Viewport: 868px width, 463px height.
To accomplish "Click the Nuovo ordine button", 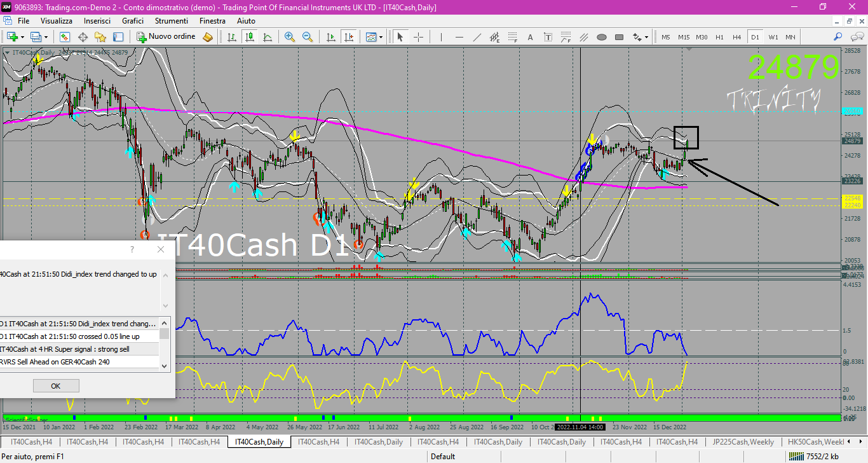I will 166,37.
